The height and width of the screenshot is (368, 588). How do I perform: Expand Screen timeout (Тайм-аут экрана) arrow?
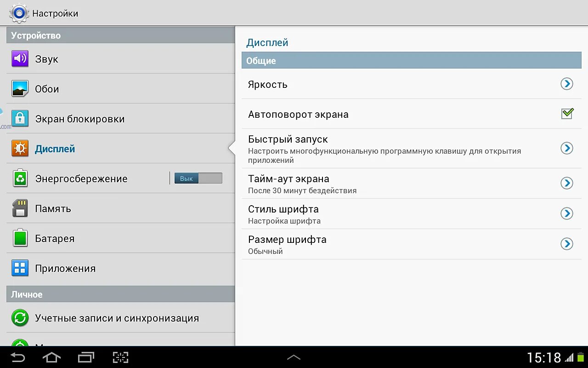pos(567,183)
